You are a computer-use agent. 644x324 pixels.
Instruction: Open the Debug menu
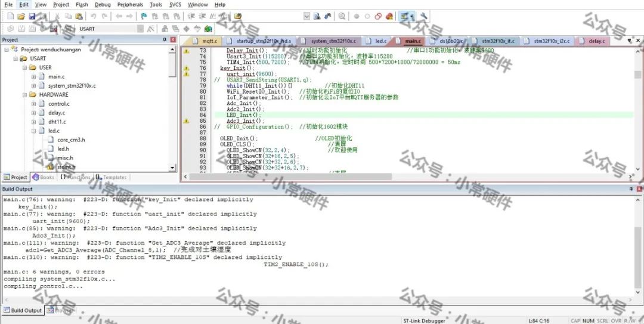[x=103, y=5]
